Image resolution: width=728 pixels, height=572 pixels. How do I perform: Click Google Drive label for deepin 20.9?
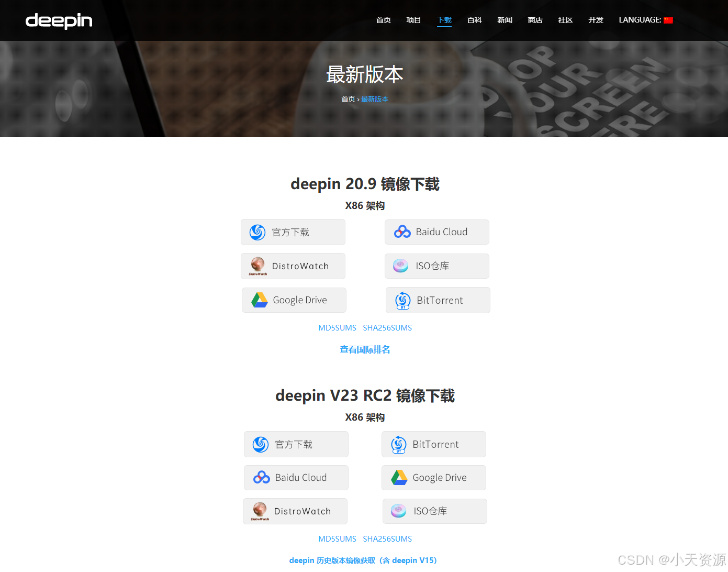[300, 300]
